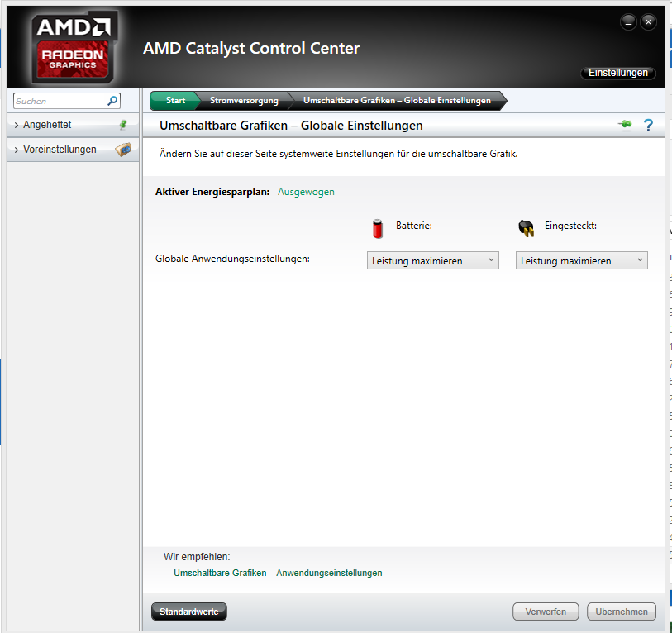Click the AMD Catalyst Control Center title

251,49
